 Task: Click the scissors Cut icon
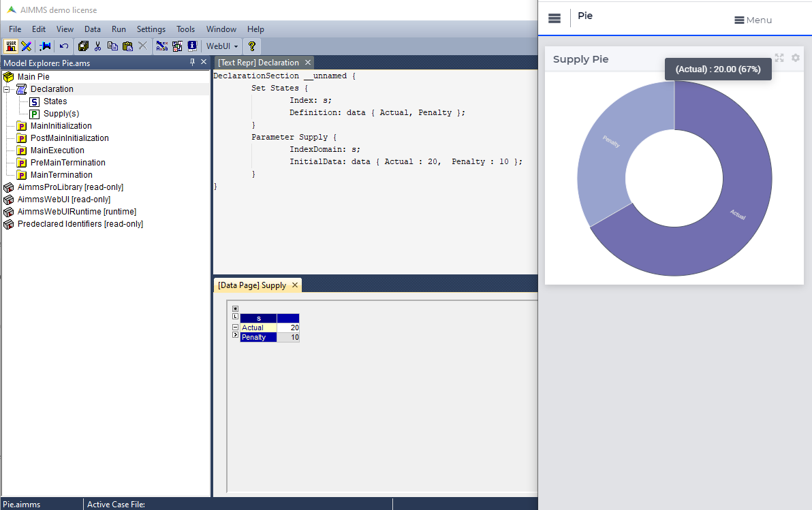pyautogui.click(x=97, y=46)
